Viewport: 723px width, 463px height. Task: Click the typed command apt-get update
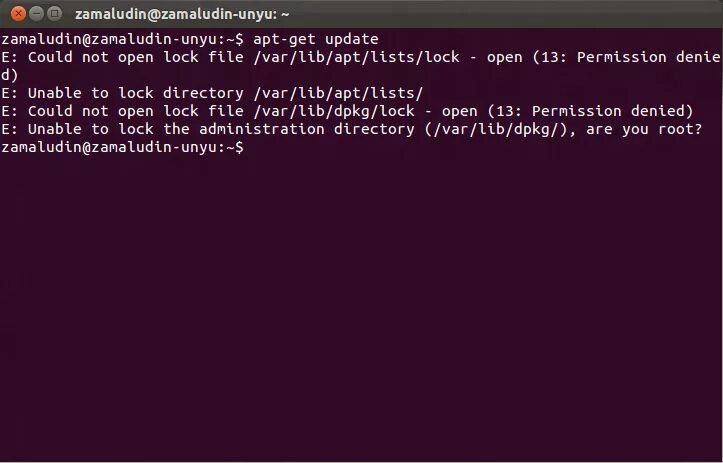click(316, 39)
